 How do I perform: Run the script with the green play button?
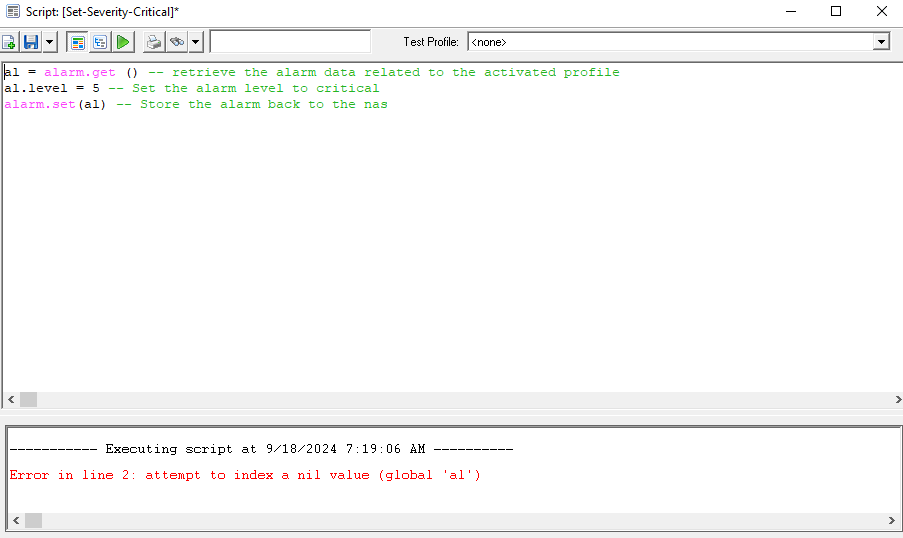tap(123, 42)
